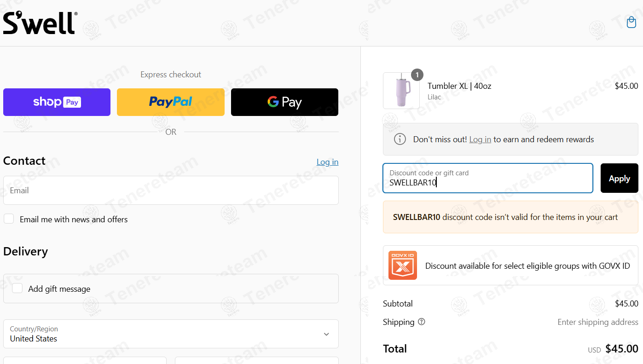
Task: Click the S'well logo
Action: pyautogui.click(x=40, y=23)
